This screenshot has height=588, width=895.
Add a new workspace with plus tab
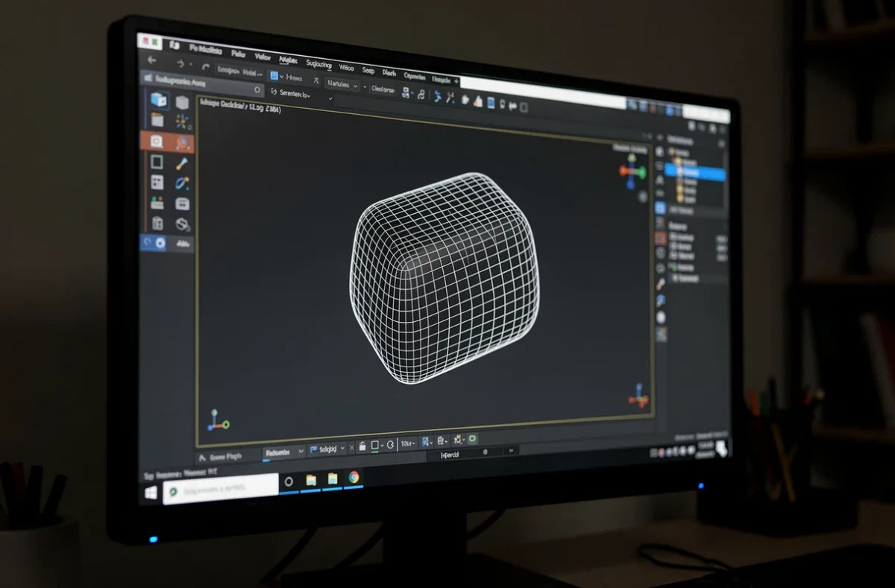tap(456, 80)
